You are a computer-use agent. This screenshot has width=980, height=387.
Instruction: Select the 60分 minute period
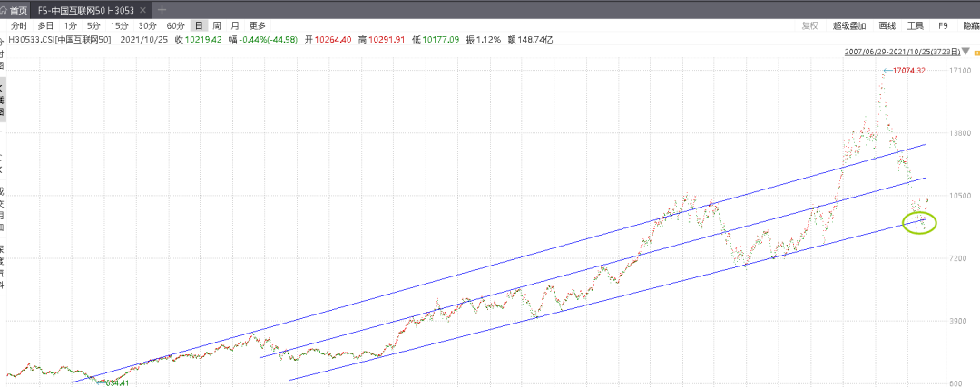tap(175, 25)
